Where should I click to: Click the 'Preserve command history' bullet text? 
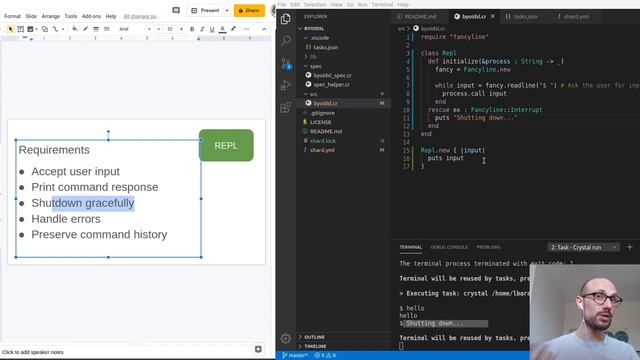tap(99, 235)
